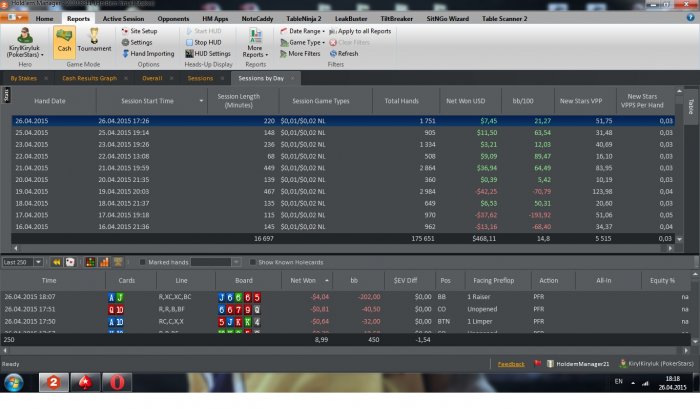The width and height of the screenshot is (700, 409).
Task: Sort by Total Hands column
Action: pyautogui.click(x=401, y=101)
